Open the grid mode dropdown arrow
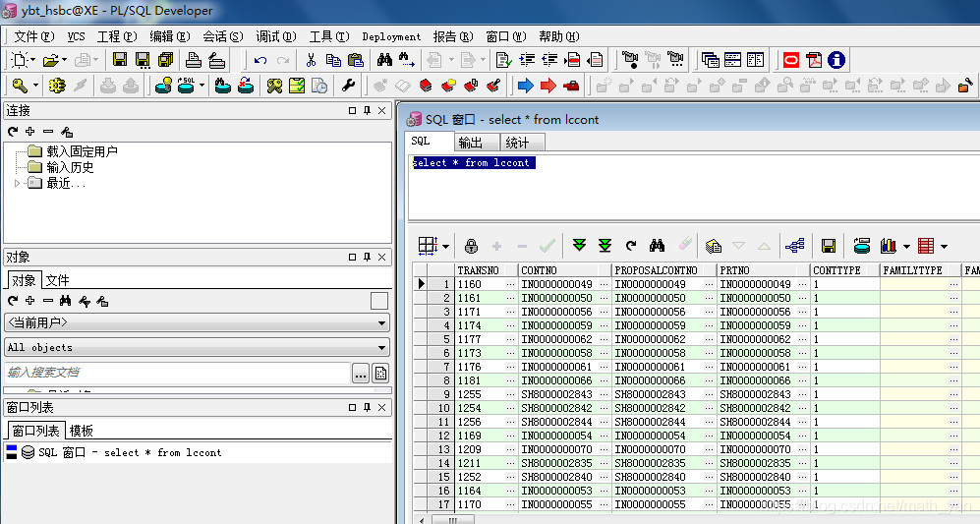 coord(445,247)
